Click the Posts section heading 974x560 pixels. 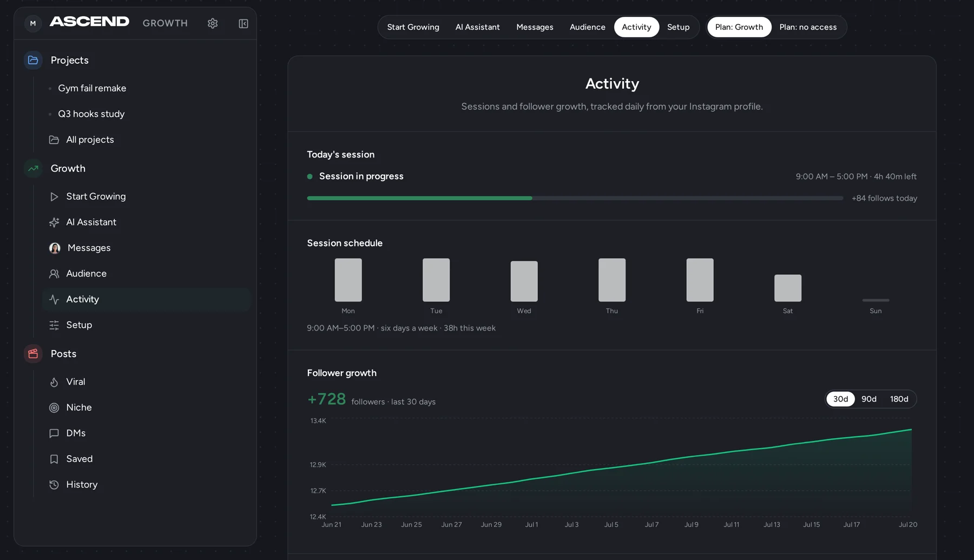pyautogui.click(x=63, y=354)
